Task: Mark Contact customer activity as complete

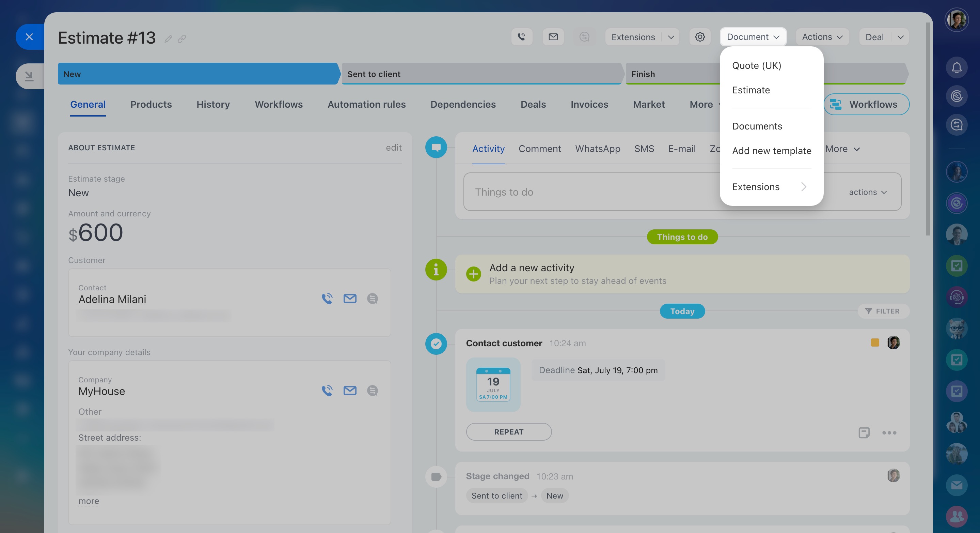Action: (x=436, y=344)
